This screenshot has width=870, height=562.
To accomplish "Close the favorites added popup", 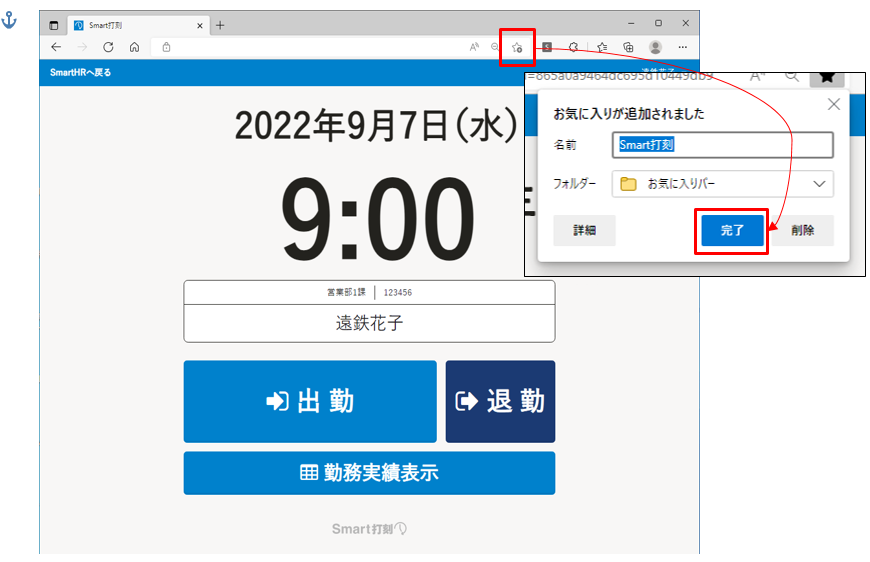I will 833,104.
